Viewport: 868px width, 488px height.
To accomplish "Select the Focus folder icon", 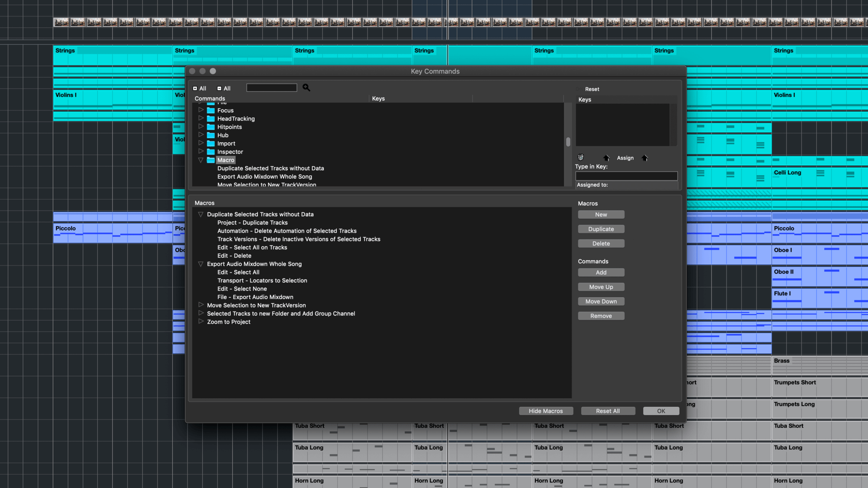I will click(211, 110).
